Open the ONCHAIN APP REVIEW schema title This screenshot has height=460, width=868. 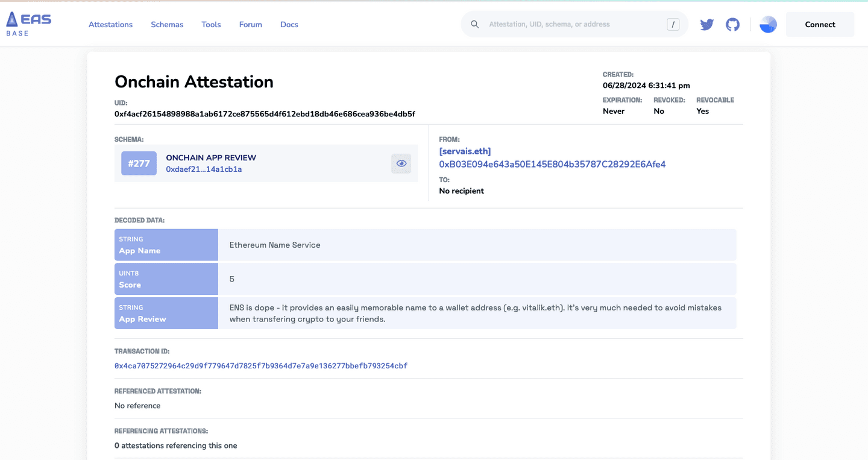point(211,158)
